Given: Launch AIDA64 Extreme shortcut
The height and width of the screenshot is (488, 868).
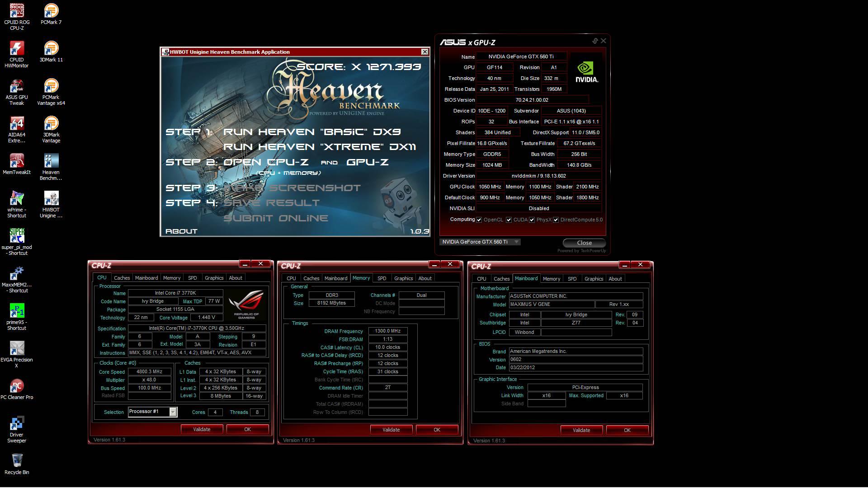Looking at the screenshot, I should click(17, 129).
